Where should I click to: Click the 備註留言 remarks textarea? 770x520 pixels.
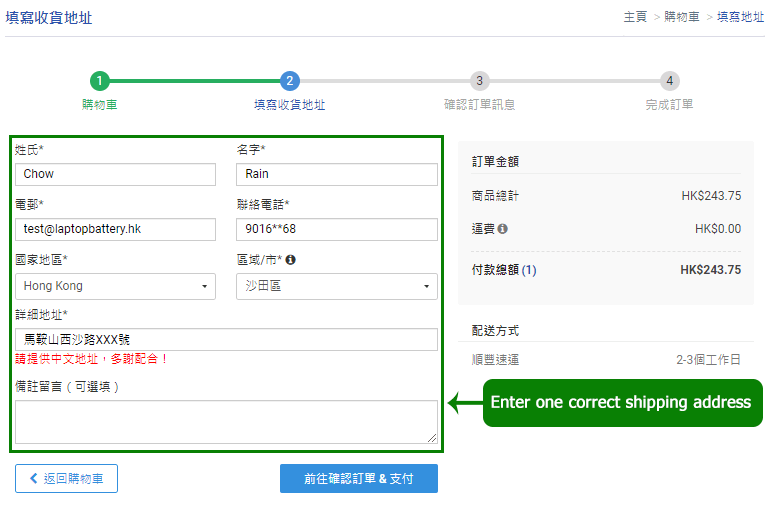[226, 421]
